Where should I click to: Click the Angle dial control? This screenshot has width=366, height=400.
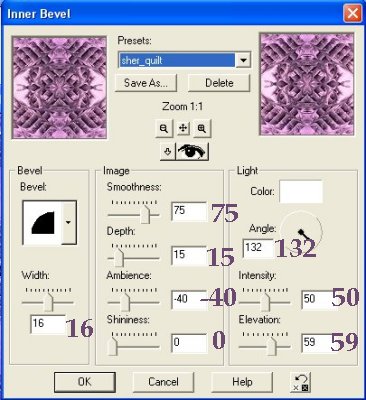coord(301,230)
